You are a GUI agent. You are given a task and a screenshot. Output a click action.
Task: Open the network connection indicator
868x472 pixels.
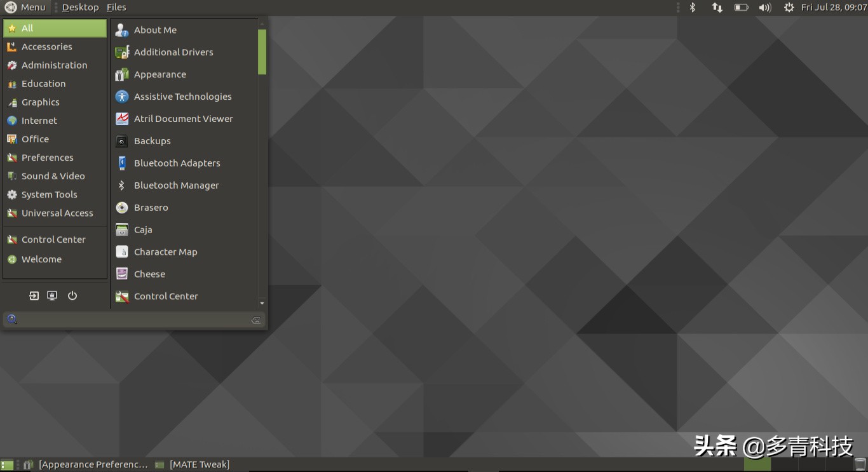pyautogui.click(x=717, y=8)
